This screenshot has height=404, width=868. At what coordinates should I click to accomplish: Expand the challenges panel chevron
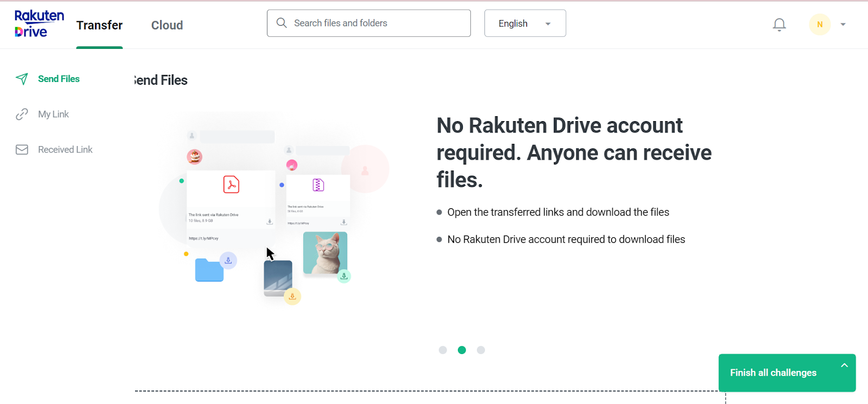click(x=844, y=365)
